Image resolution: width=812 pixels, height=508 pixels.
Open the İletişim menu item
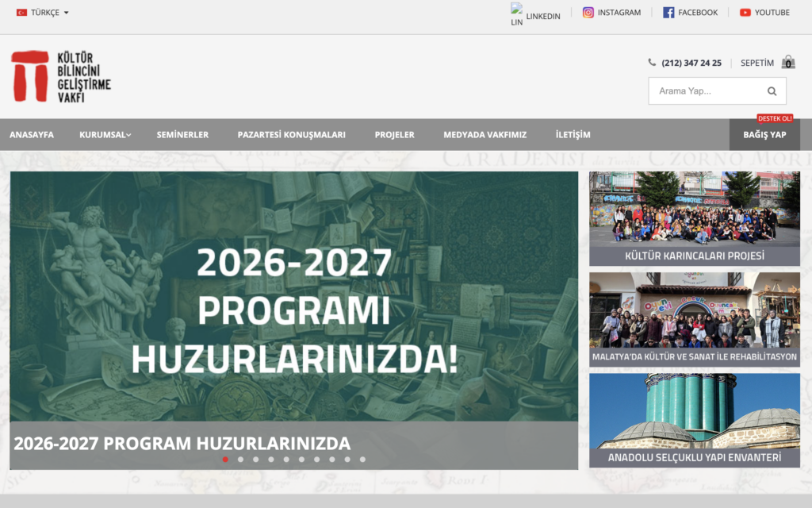(573, 135)
